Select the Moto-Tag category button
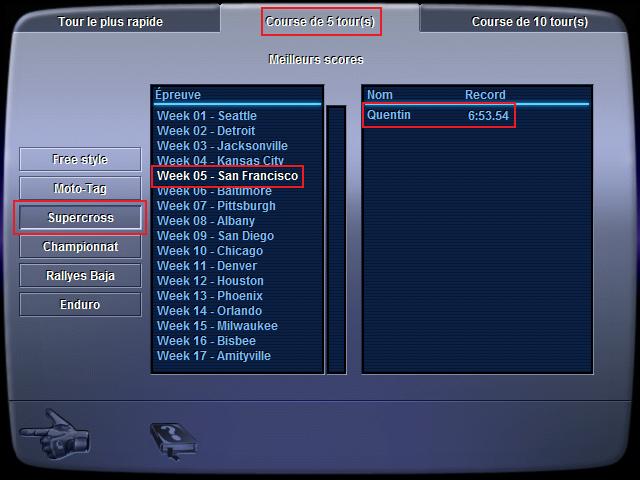The width and height of the screenshot is (640, 480). [80, 188]
